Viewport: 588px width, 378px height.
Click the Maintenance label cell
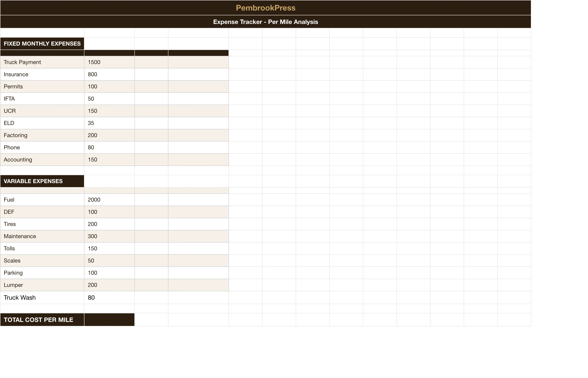42,236
